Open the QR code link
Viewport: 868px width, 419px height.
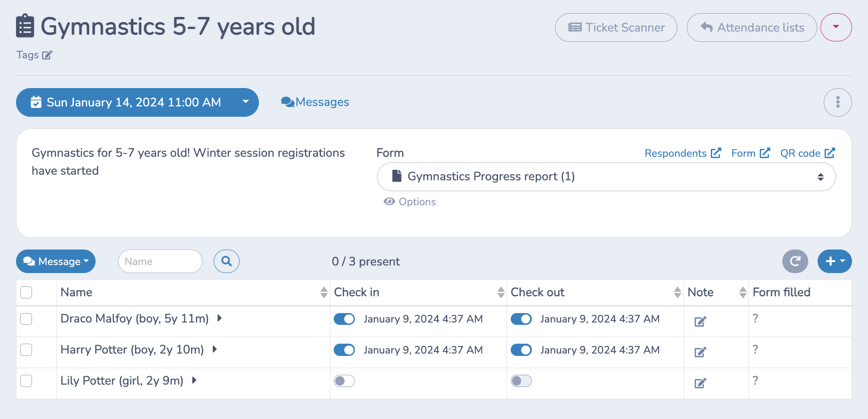pos(808,153)
